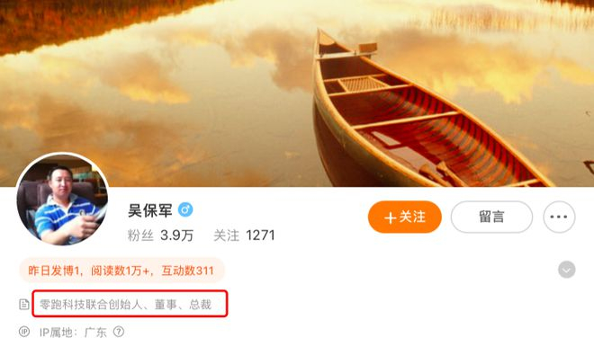The width and height of the screenshot is (594, 364).
Task: Click the bio document icon
Action: [x=24, y=304]
